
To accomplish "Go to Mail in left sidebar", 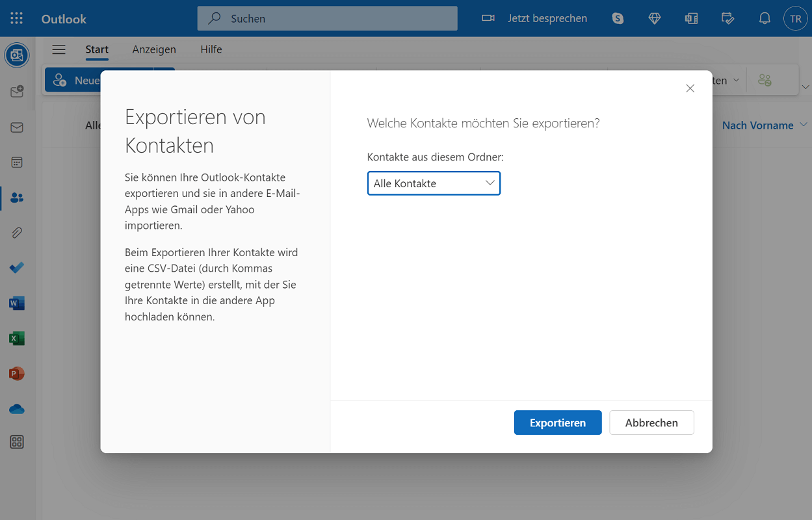I will click(x=17, y=127).
